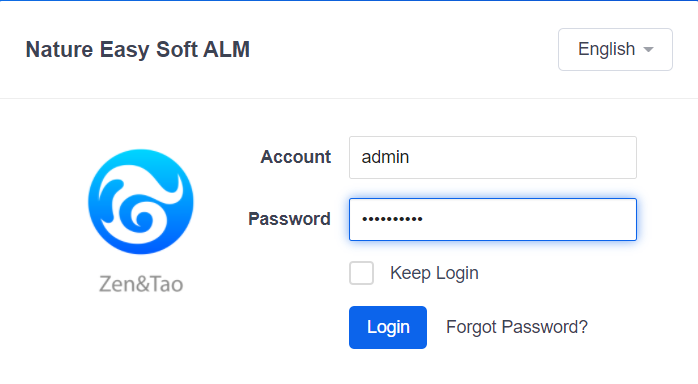Click the admin text in the Account box

pos(385,157)
